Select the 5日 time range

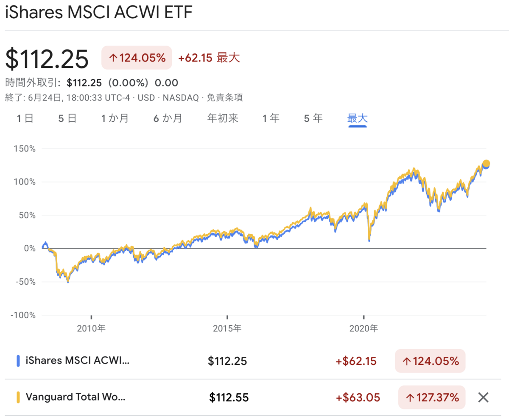point(67,118)
